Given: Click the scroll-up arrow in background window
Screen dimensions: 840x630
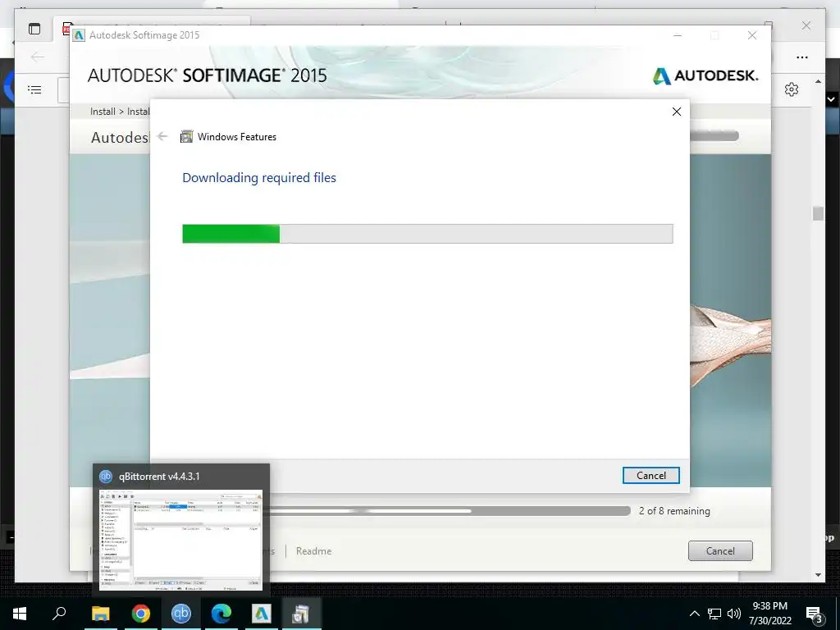Looking at the screenshot, I should coord(818,81).
